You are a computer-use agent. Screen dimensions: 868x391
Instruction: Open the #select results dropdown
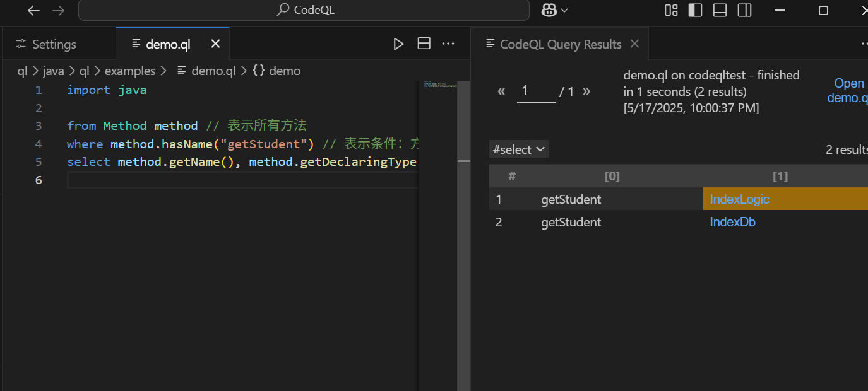pyautogui.click(x=518, y=149)
